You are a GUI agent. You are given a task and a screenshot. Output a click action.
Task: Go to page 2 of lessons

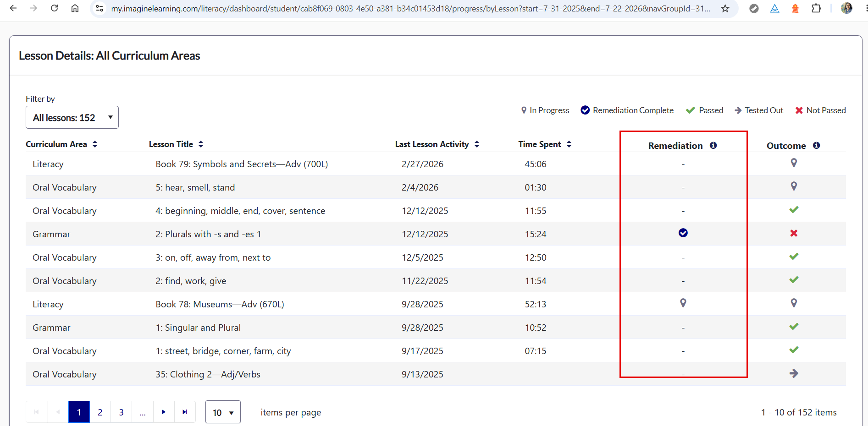(100, 412)
